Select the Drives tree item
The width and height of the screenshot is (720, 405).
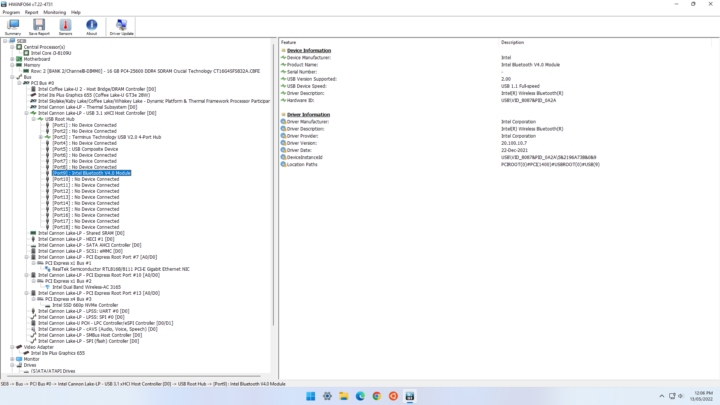(30, 365)
